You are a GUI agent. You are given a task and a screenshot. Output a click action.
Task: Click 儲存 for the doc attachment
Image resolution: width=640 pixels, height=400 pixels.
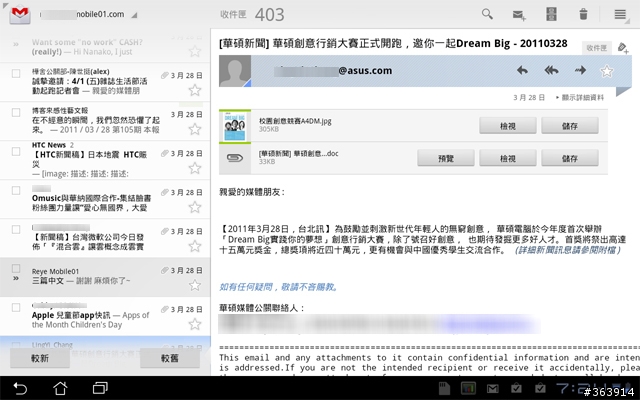click(570, 158)
